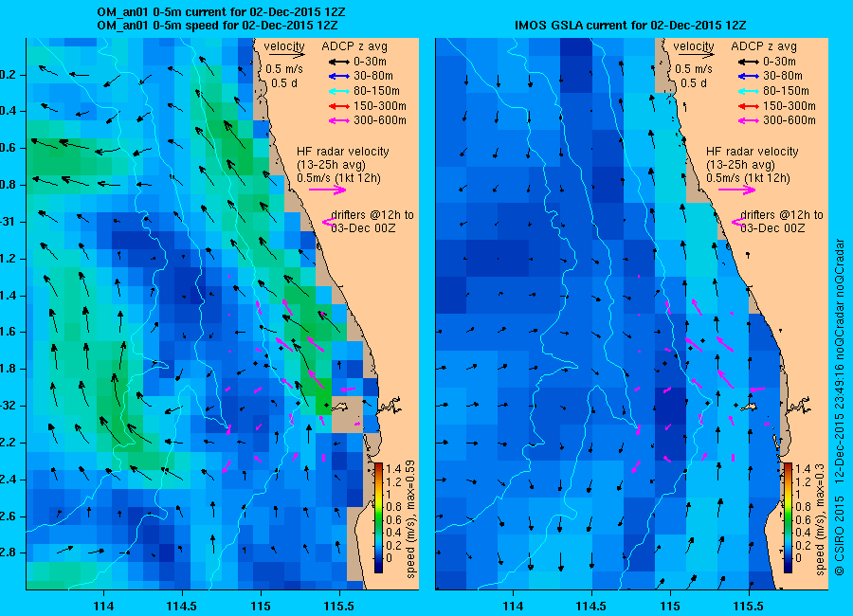Click the black 0-30m arrow in right legend
Screen dimensions: 853x616
(749, 62)
